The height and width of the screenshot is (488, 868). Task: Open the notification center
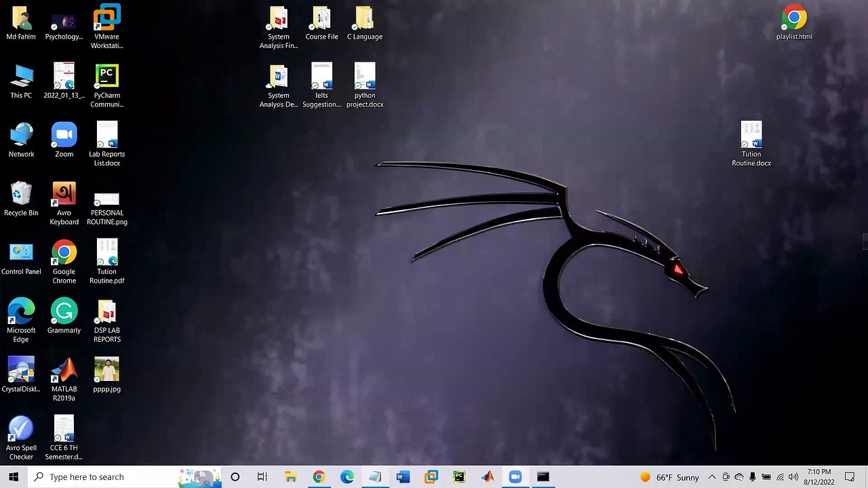850,477
